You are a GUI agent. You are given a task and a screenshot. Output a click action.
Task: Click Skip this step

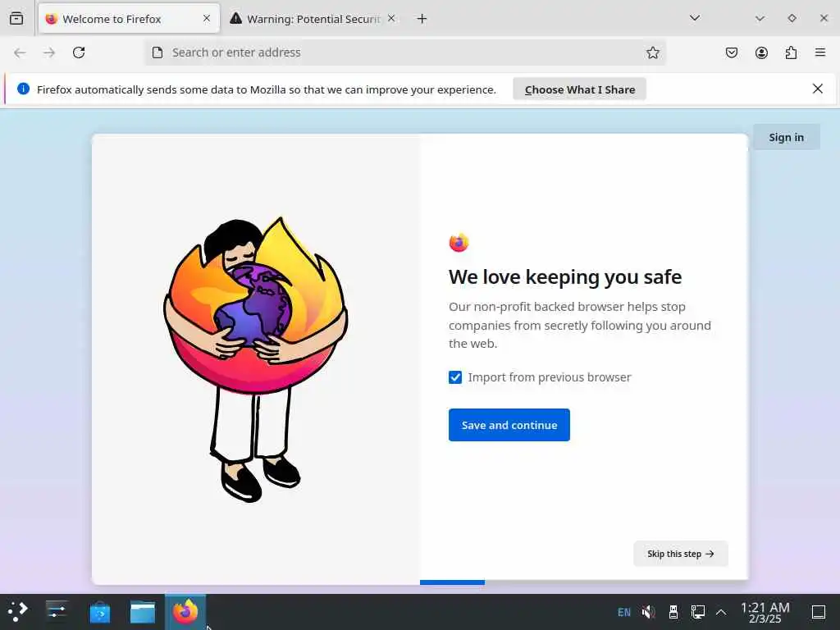[x=680, y=554]
